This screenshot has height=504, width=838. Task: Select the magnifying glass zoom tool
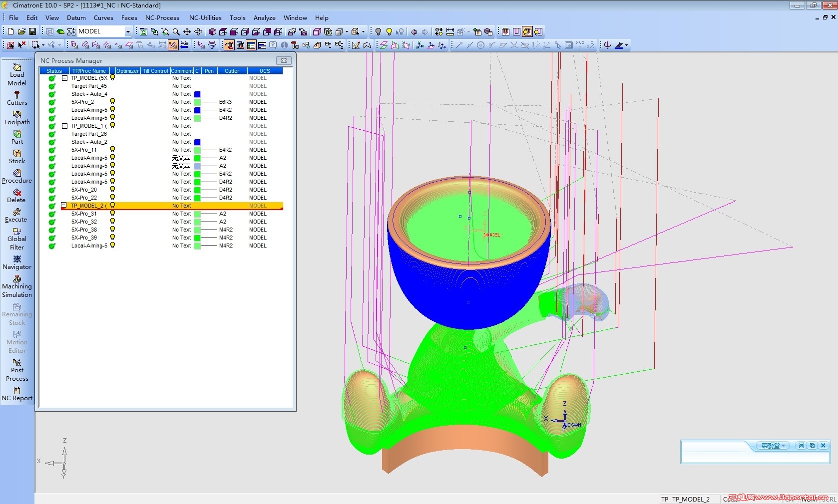pos(176,31)
